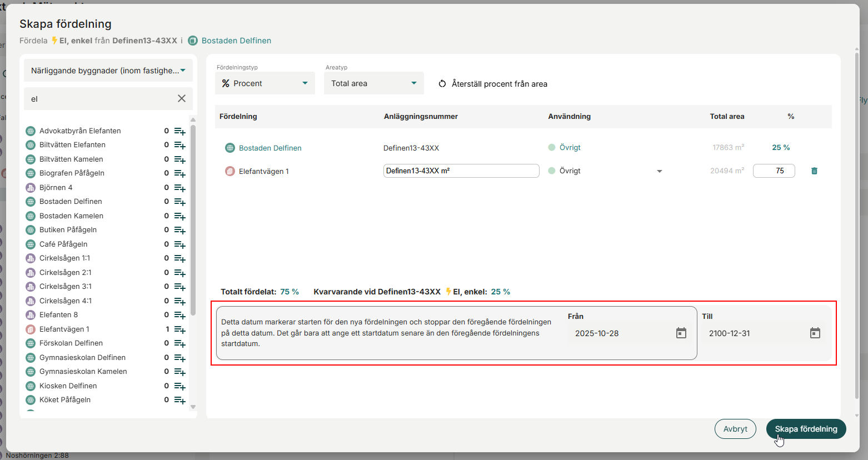
Task: Add Advokatbyrån Elefanten to the distribution
Action: [x=179, y=131]
